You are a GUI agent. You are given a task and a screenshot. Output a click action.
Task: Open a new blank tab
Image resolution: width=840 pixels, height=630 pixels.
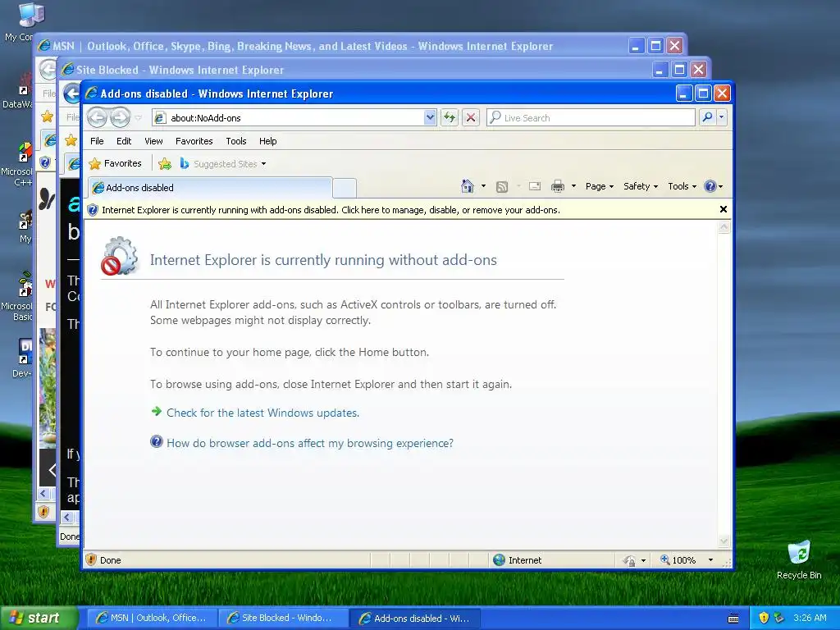(345, 188)
